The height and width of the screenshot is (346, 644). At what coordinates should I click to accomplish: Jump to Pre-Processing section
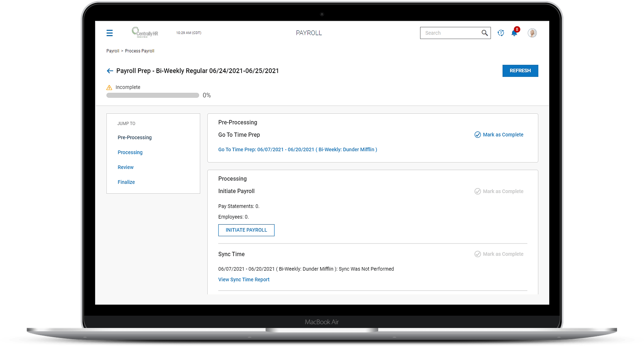135,138
